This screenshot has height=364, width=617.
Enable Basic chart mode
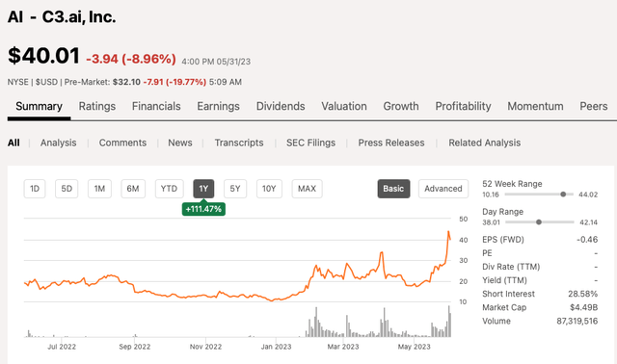click(393, 189)
